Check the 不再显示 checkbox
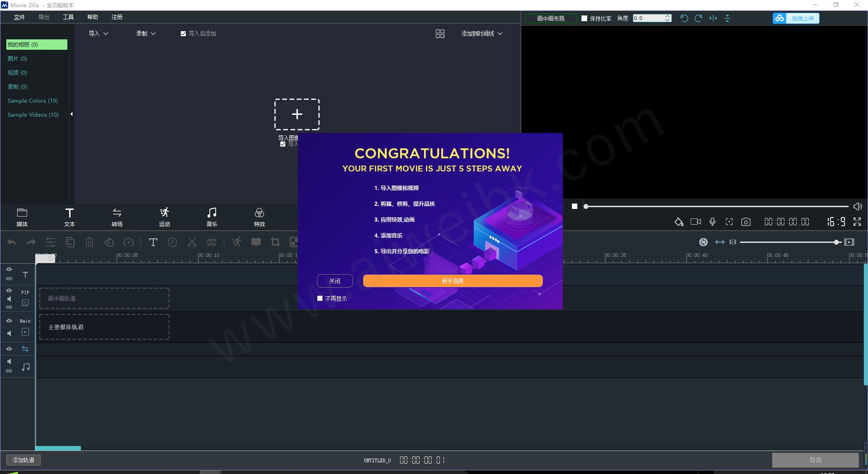Screen dimensions: 868x474 (320, 299)
